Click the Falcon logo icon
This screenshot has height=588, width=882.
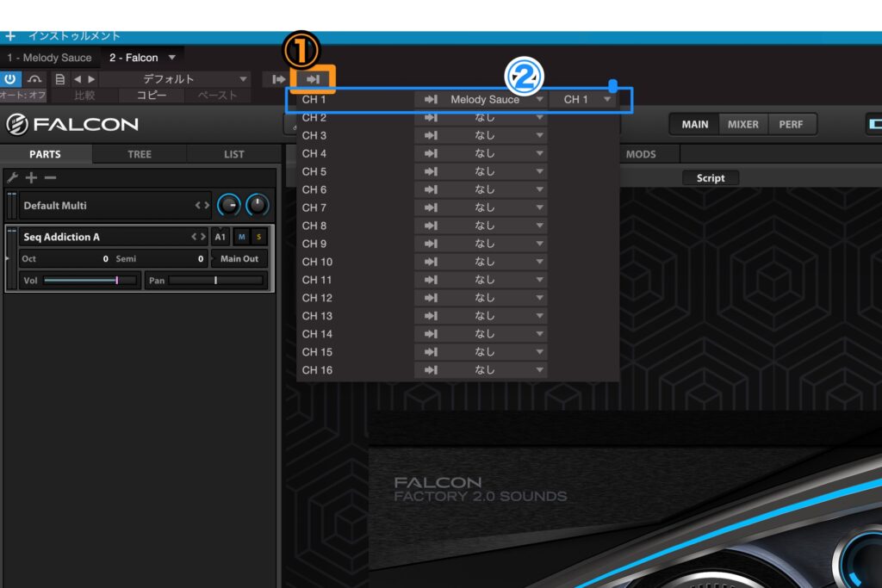pos(17,125)
